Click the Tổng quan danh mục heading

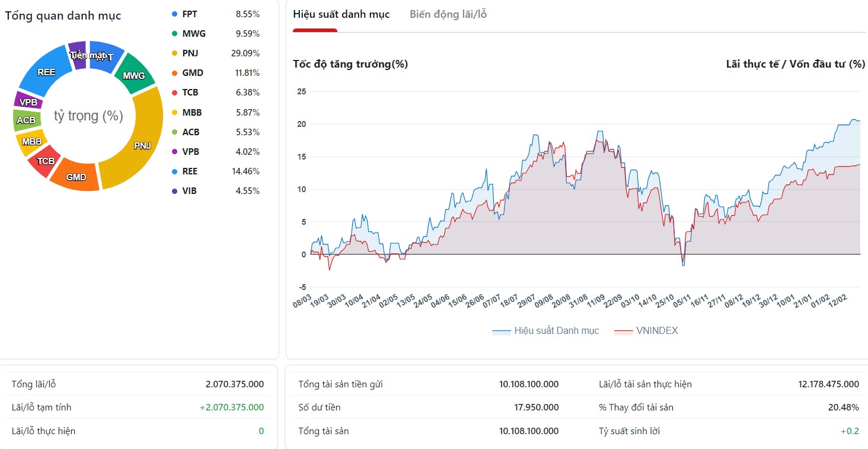pos(63,16)
